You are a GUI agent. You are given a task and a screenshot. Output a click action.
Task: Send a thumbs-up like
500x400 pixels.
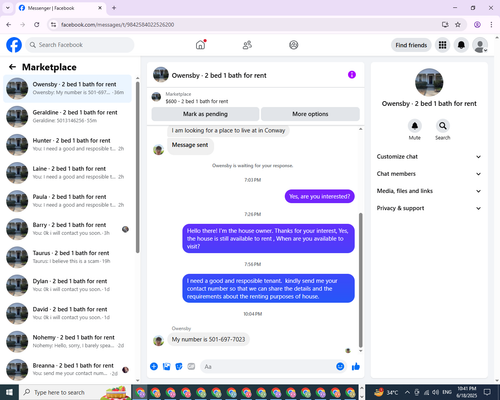coord(356,367)
